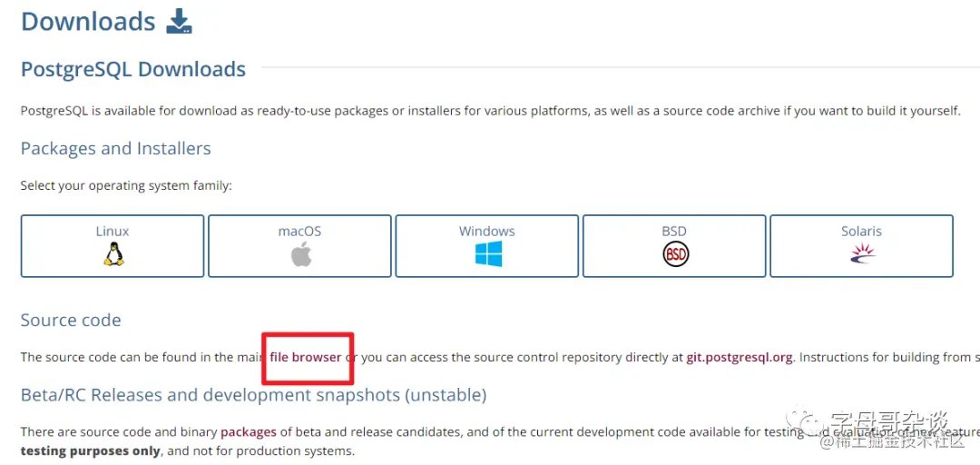
Task: Click the Packages and Installers heading
Action: 115,148
